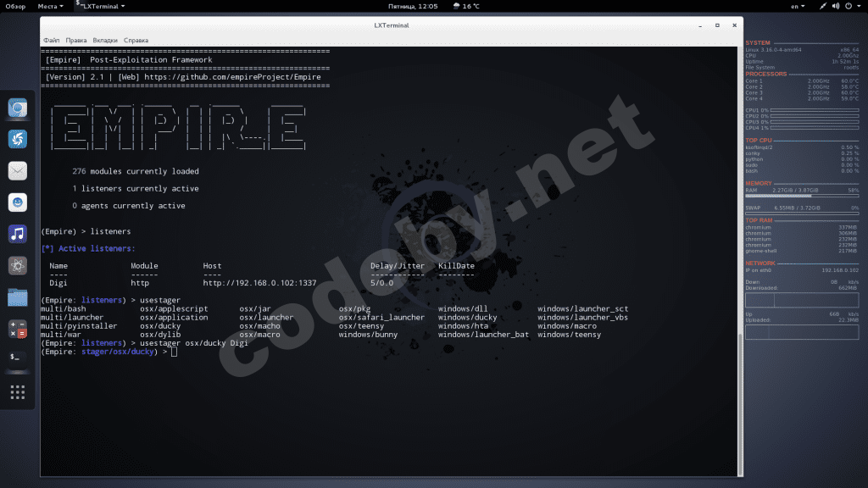Viewport: 868px width, 488px height.
Task: Maximize the LXTerminal window
Action: click(717, 25)
